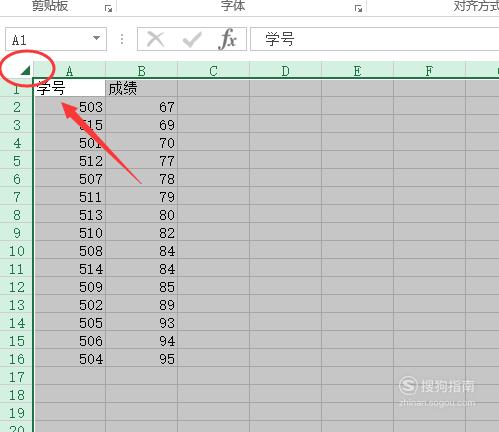Click the cell with value 511
The width and height of the screenshot is (499, 432).
(69, 197)
